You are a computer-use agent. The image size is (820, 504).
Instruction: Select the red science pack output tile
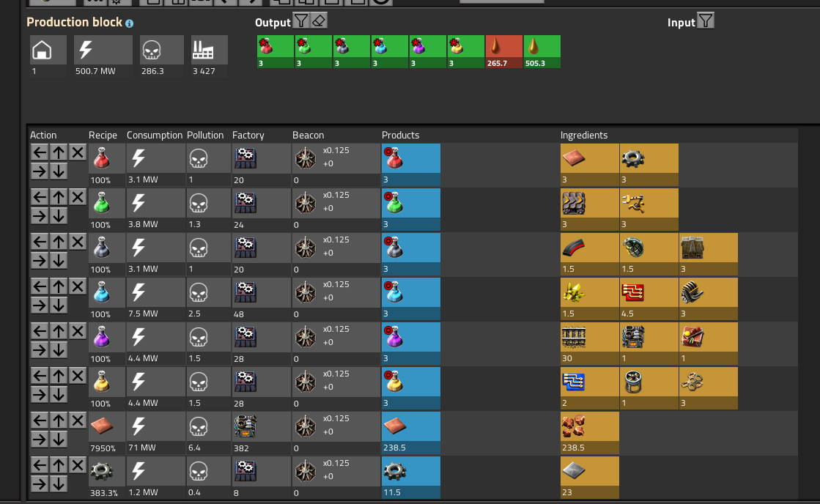click(x=275, y=51)
